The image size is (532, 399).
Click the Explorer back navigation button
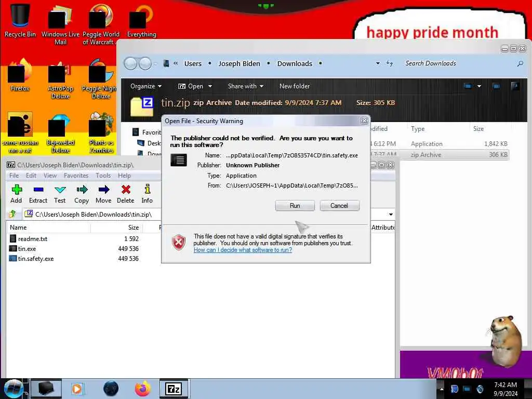130,63
